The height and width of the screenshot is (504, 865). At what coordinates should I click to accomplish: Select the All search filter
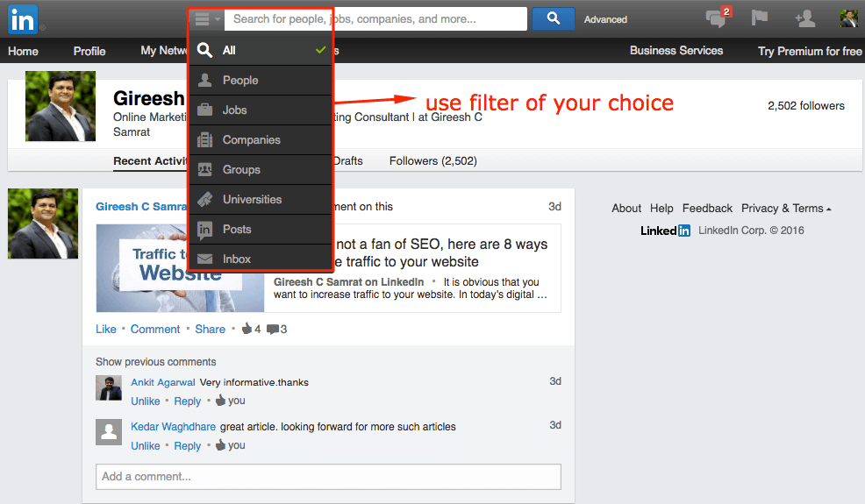[x=261, y=50]
